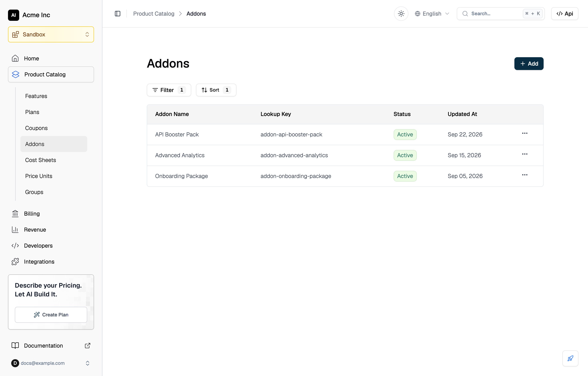Expand the Billing section
588x376 pixels.
51,214
